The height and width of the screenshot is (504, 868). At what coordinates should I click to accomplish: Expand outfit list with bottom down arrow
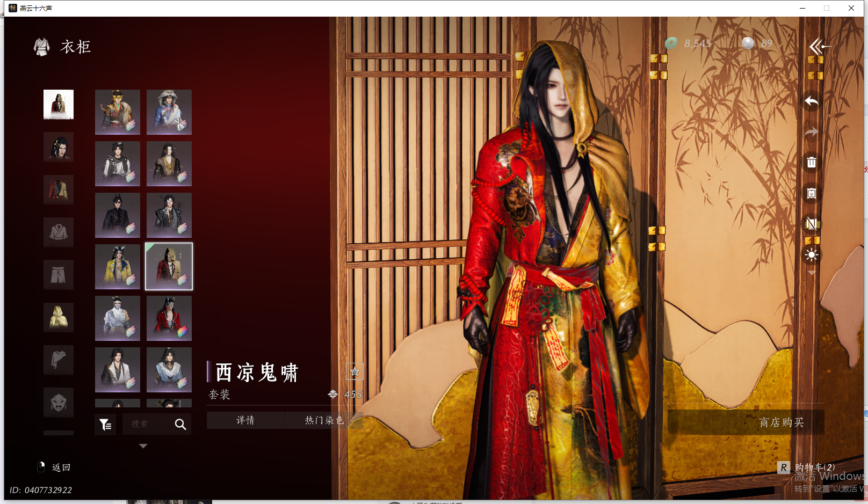tap(143, 446)
